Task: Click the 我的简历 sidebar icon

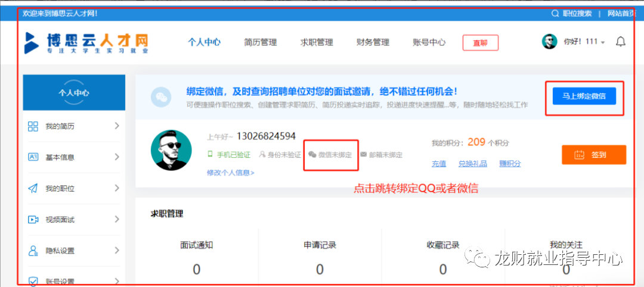Action: coord(33,126)
